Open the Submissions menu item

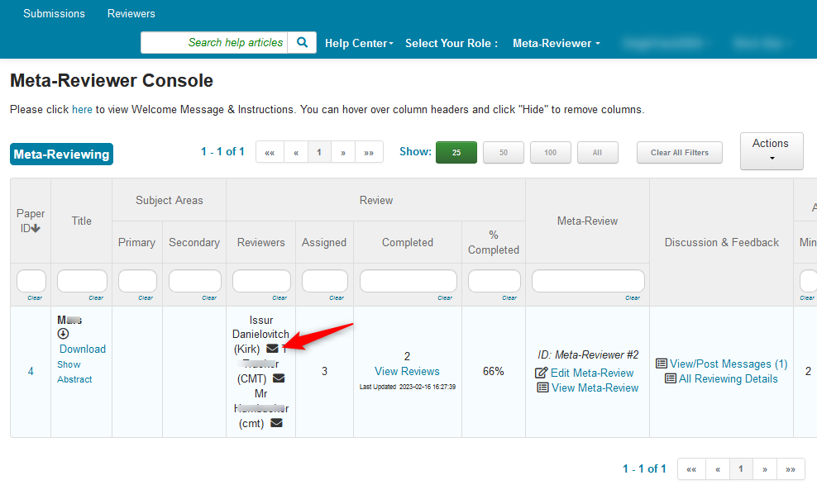[x=54, y=13]
